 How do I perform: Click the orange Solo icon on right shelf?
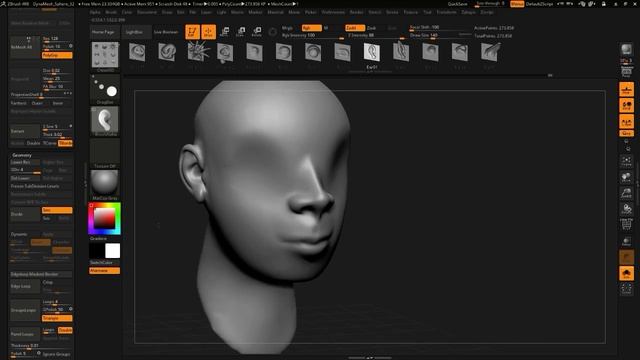pos(626,273)
